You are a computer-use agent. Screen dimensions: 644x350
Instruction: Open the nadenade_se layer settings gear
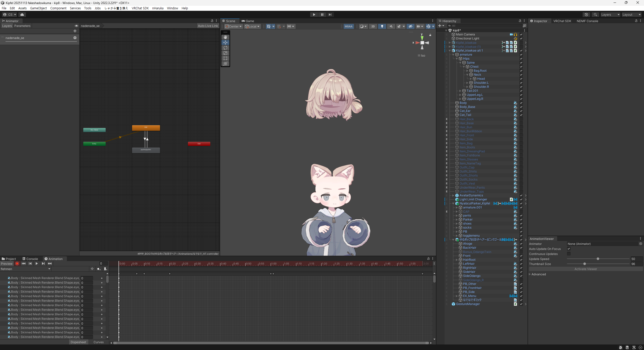[75, 38]
